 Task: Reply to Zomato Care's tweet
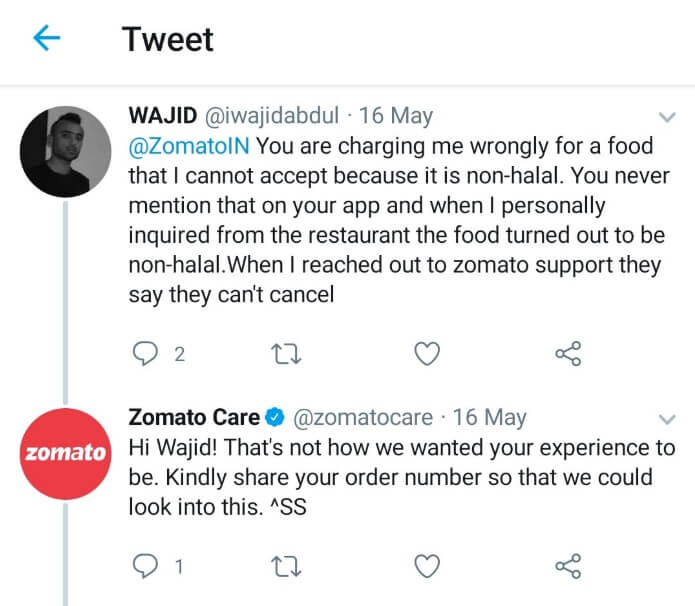(145, 566)
